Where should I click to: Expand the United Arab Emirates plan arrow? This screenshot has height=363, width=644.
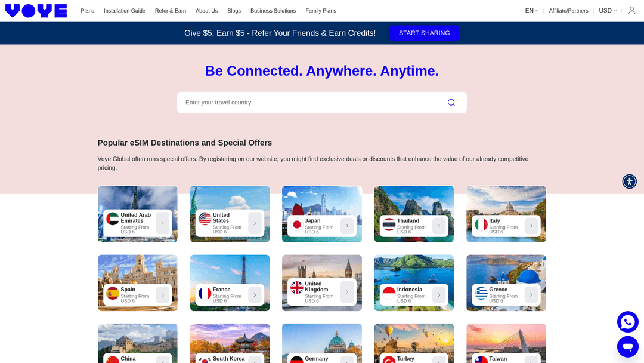(x=163, y=223)
